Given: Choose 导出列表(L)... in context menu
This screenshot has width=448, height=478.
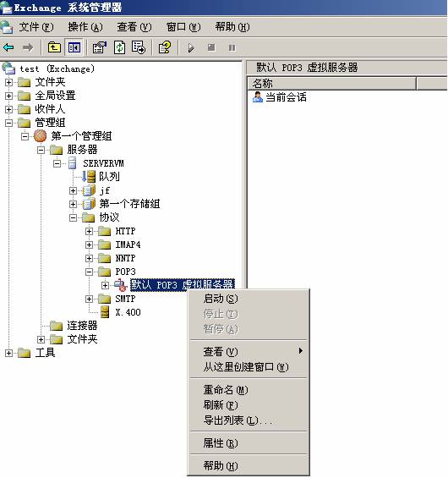Looking at the screenshot, I should pos(249,420).
